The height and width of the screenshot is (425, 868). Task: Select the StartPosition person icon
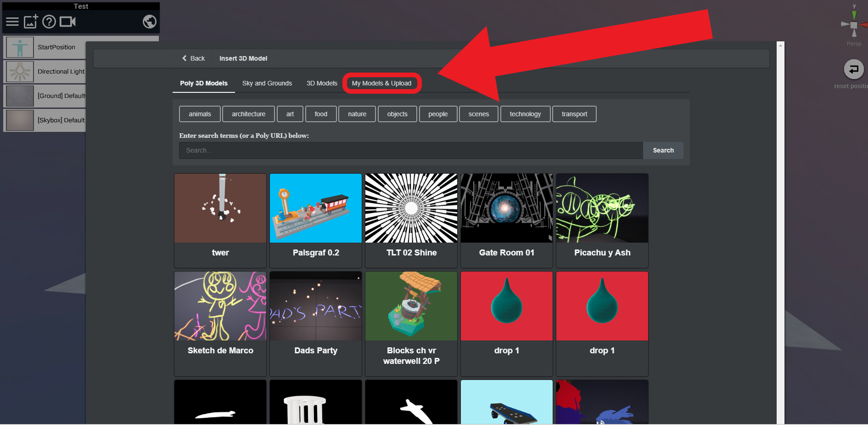(20, 47)
